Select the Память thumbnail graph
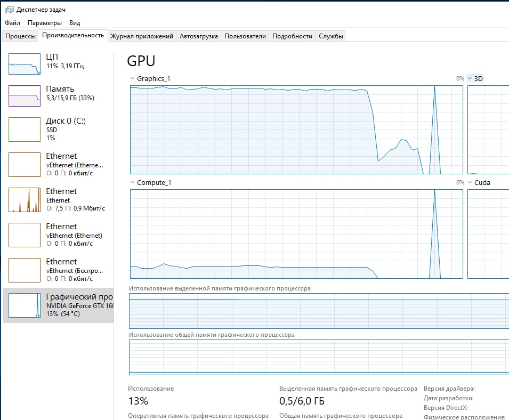This screenshot has width=509, height=420. (25, 96)
